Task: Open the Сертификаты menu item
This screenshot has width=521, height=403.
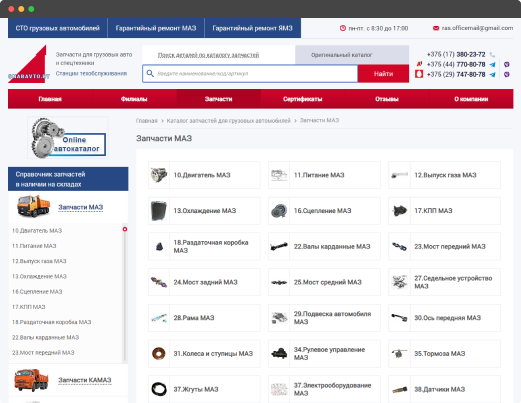Action: (x=303, y=99)
